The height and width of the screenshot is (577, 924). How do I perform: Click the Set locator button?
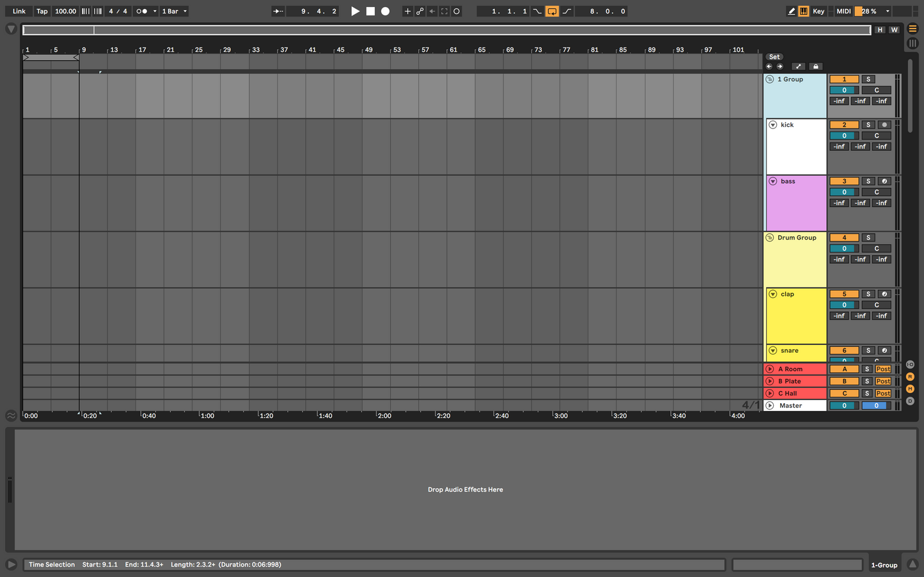(774, 56)
